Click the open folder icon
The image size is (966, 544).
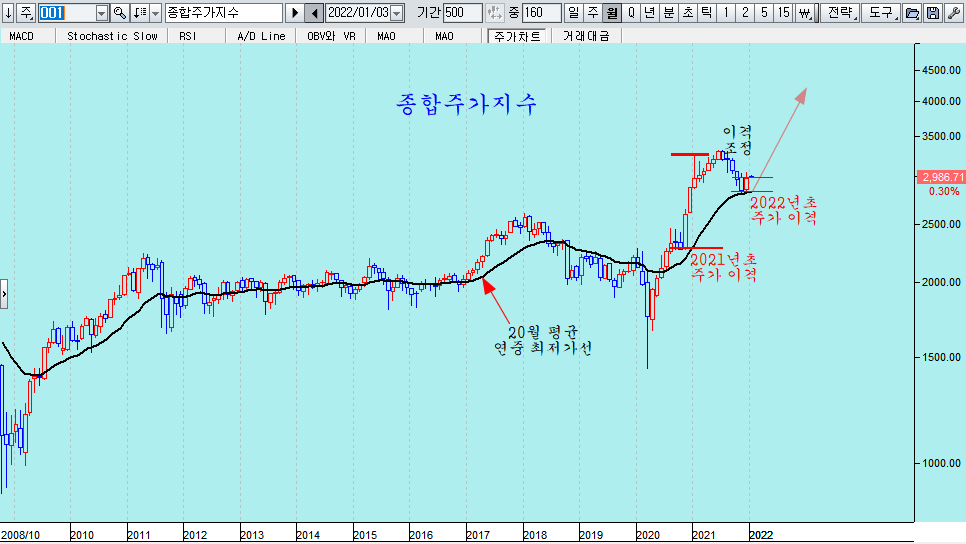(x=912, y=13)
